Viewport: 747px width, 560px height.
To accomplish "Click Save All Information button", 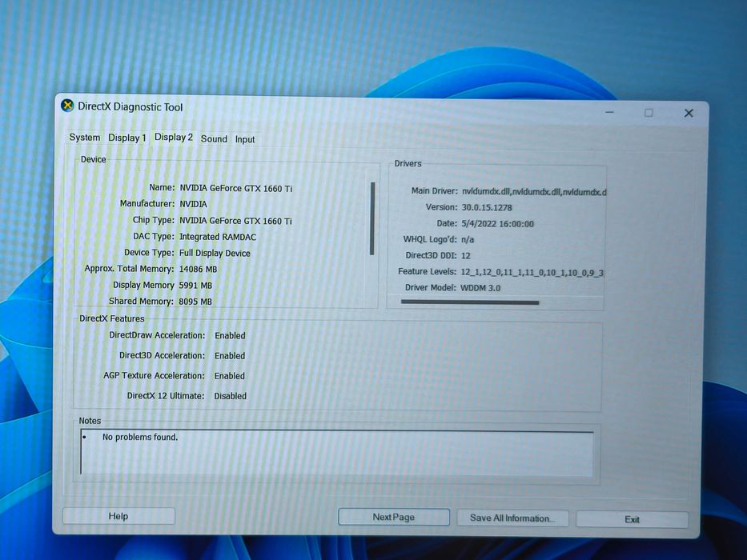I will [512, 518].
